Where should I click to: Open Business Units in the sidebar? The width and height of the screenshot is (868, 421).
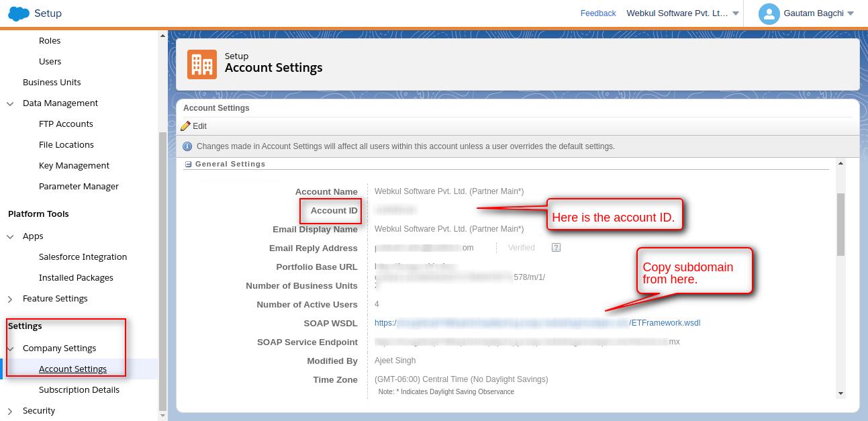pos(52,82)
